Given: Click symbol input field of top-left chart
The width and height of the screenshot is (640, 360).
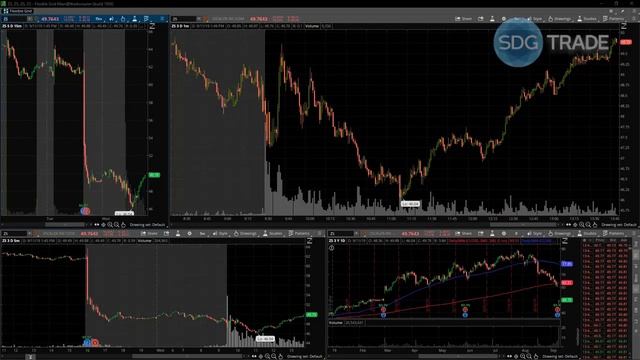Looking at the screenshot, I should point(14,19).
